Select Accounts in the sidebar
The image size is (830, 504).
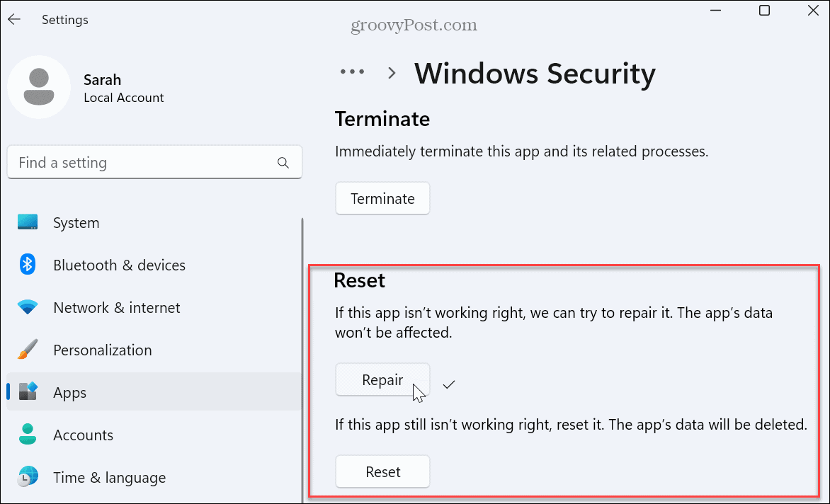(154, 435)
